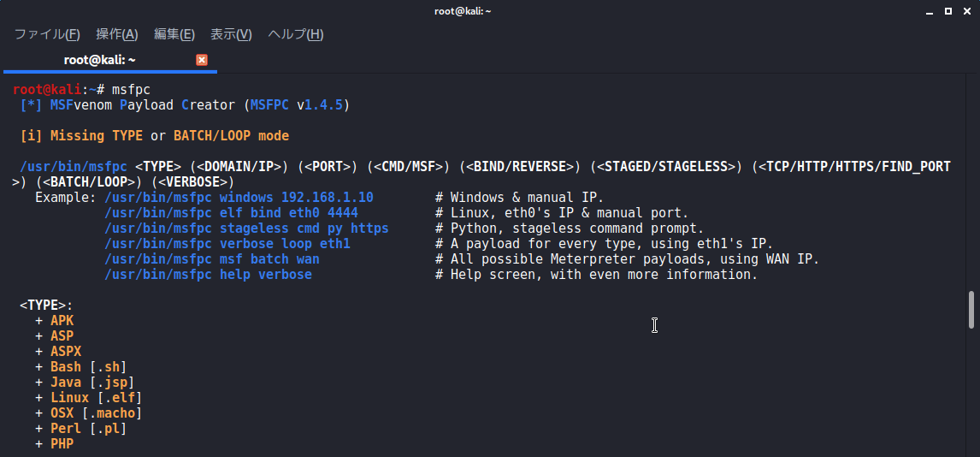Click the 192.168.1.10 example IP address
This screenshot has height=457, width=980.
[x=328, y=198]
